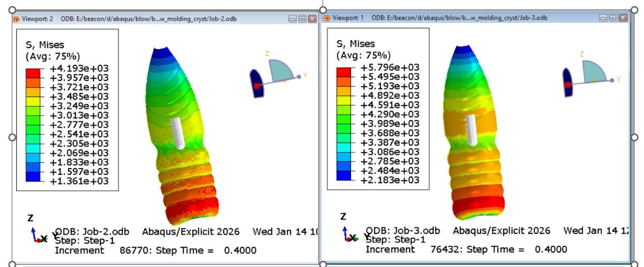Close Viewport 2 window
Viewport: 644px width, 267px height.
pyautogui.click(x=312, y=19)
